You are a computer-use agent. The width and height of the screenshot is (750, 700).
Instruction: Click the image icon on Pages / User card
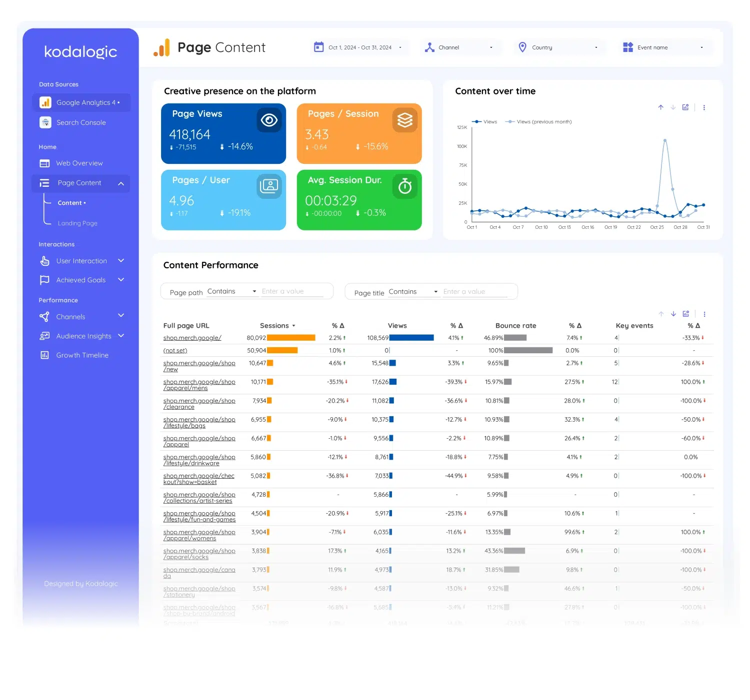[x=269, y=186]
